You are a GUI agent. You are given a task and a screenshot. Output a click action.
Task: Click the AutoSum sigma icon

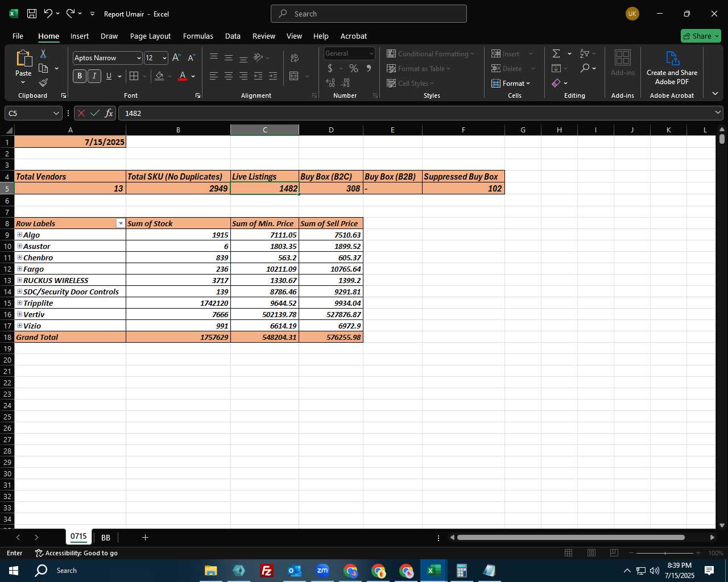(556, 53)
